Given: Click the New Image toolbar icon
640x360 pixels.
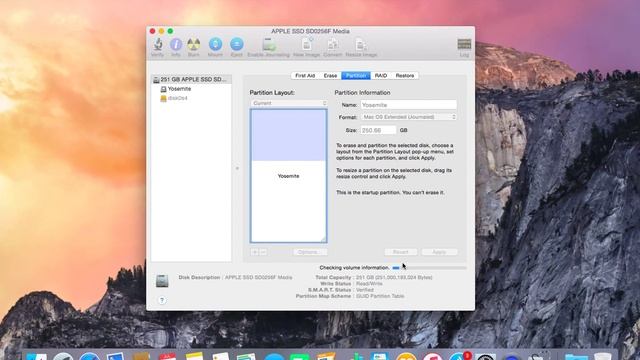Looking at the screenshot, I should click(x=307, y=44).
